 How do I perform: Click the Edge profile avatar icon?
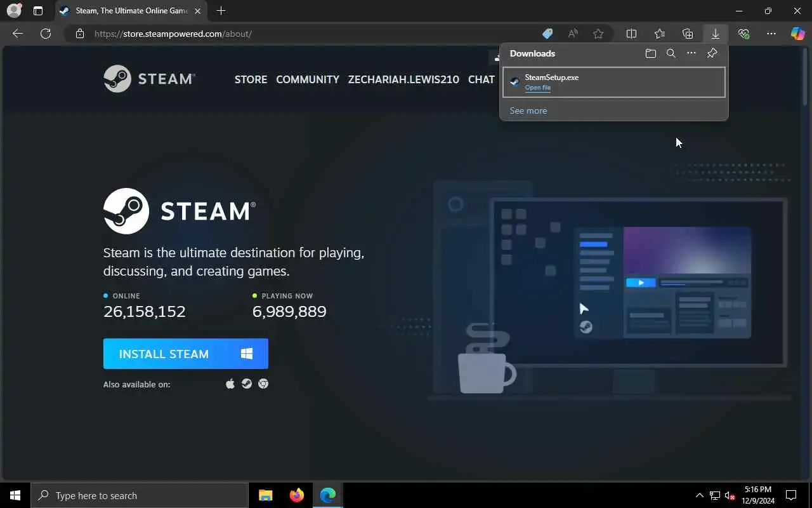tap(14, 11)
